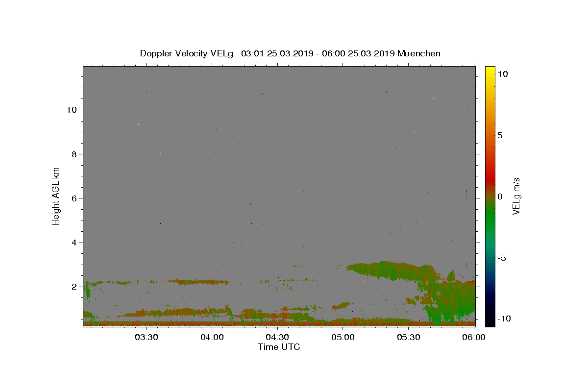Select the 'Height AGL km' axis label

(x=56, y=196)
